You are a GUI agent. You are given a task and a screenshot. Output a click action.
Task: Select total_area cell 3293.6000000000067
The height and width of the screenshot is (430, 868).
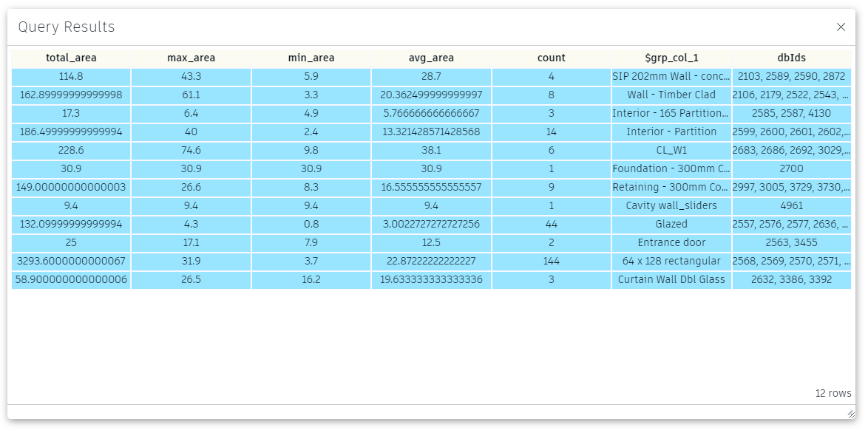tap(71, 262)
